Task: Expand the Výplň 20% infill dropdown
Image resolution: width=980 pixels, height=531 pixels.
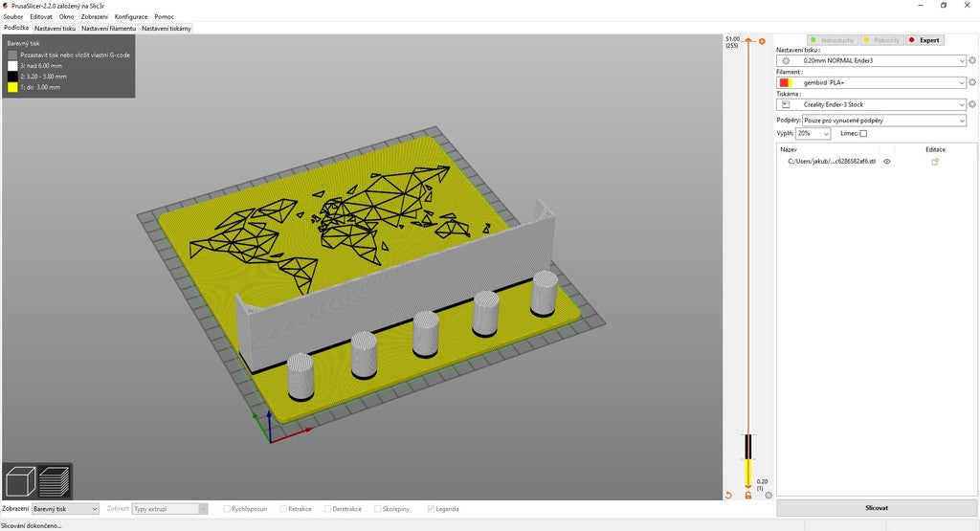Action: 813,134
